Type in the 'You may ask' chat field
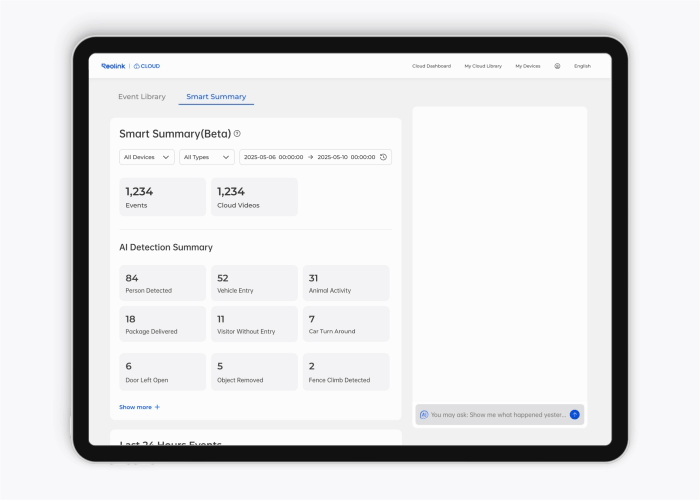Viewport: 700px width, 500px height. click(x=497, y=414)
